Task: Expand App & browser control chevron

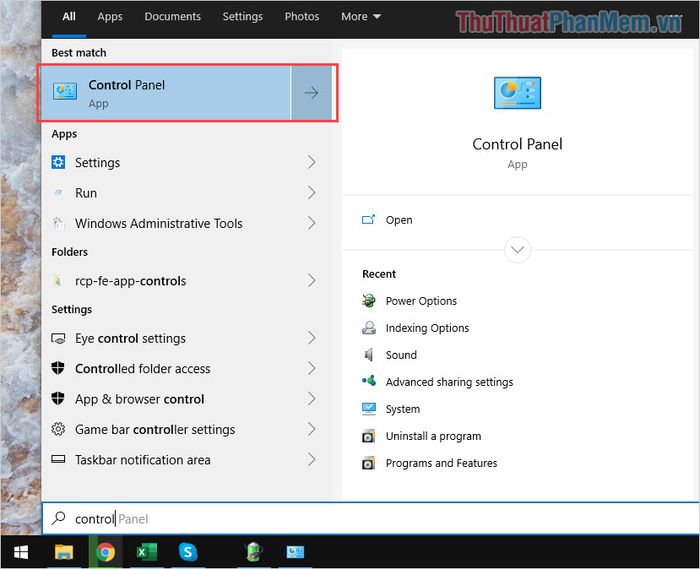Action: (x=312, y=399)
